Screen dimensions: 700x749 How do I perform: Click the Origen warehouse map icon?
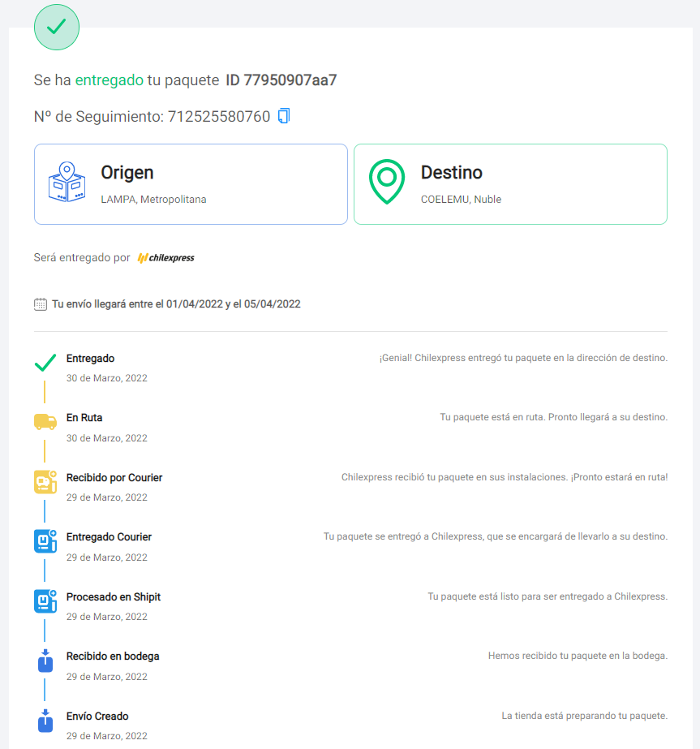click(x=67, y=182)
